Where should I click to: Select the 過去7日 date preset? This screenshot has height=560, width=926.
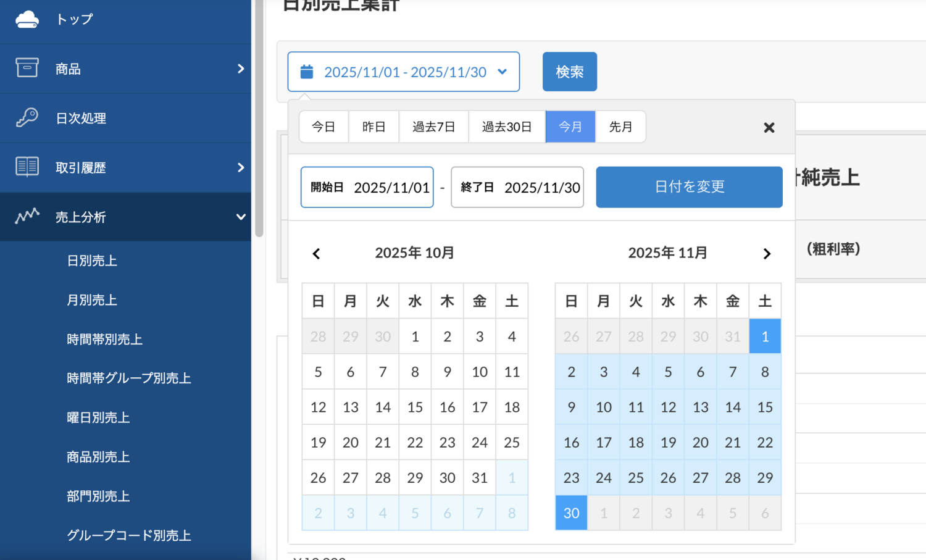(x=433, y=126)
